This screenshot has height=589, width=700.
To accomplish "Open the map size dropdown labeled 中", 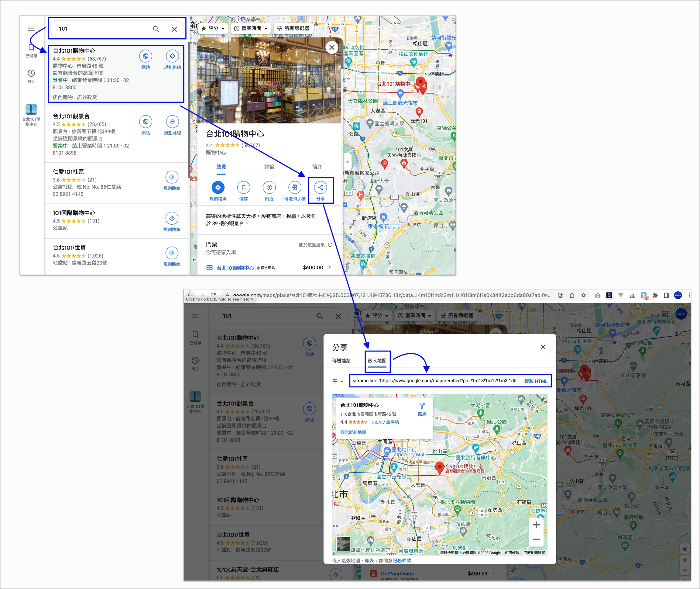I will point(337,381).
